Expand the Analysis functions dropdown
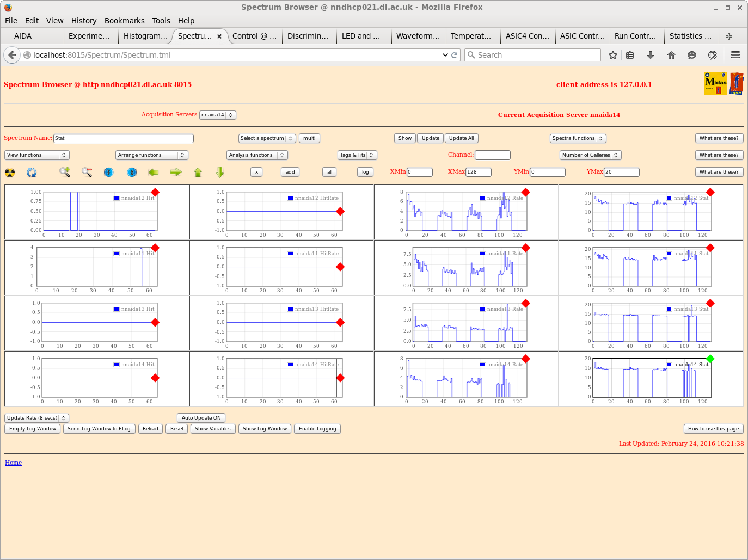This screenshot has width=748, height=560. (256, 155)
